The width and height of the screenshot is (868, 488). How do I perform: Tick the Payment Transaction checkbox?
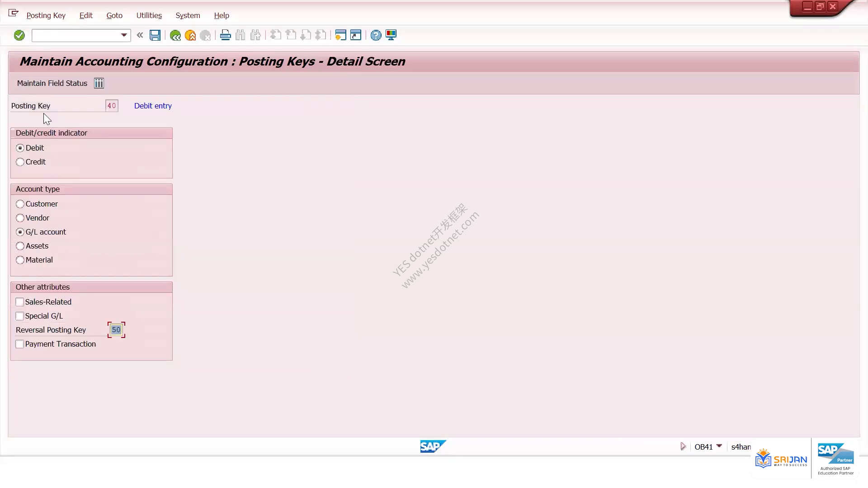(x=19, y=344)
